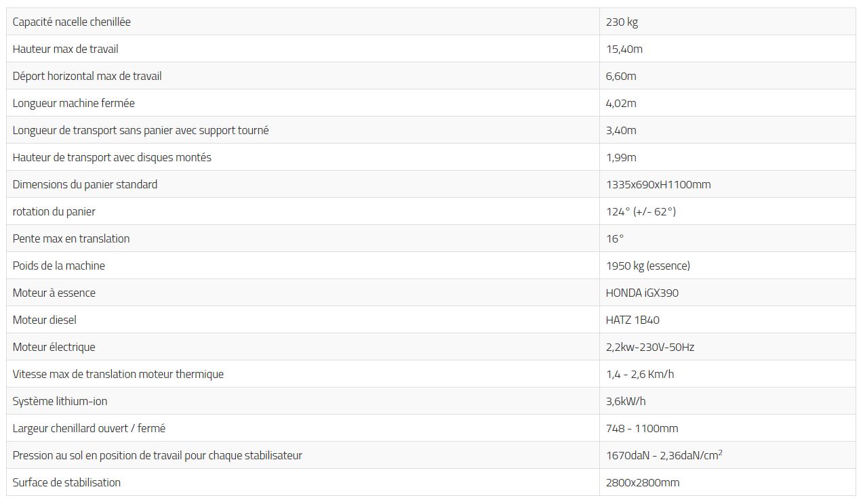The width and height of the screenshot is (863, 504).
Task: Click the 'Système lithium-ion' row label
Action: click(60, 401)
